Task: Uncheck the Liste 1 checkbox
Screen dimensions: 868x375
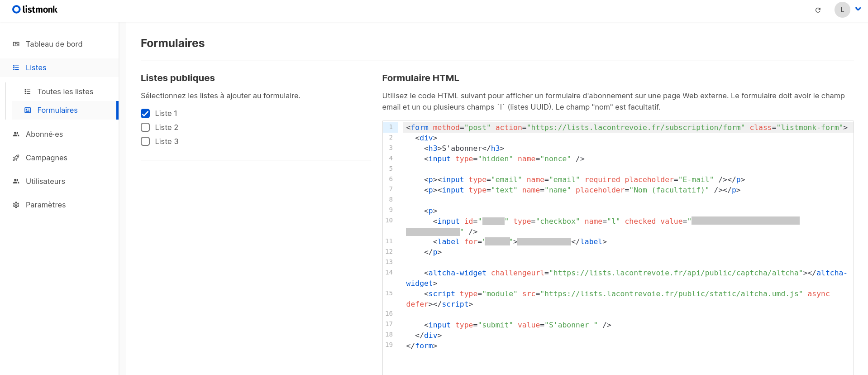Action: (x=145, y=113)
